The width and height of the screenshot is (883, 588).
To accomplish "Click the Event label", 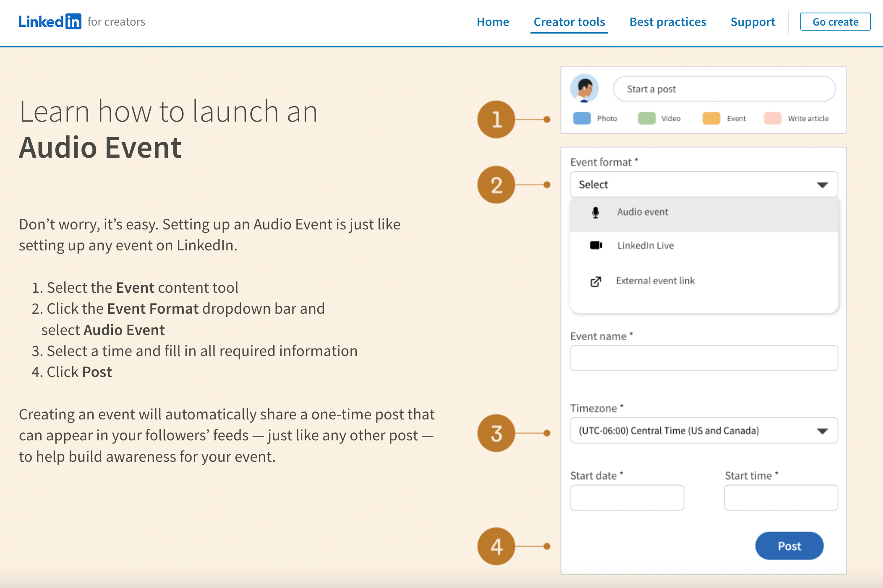I will coord(736,119).
